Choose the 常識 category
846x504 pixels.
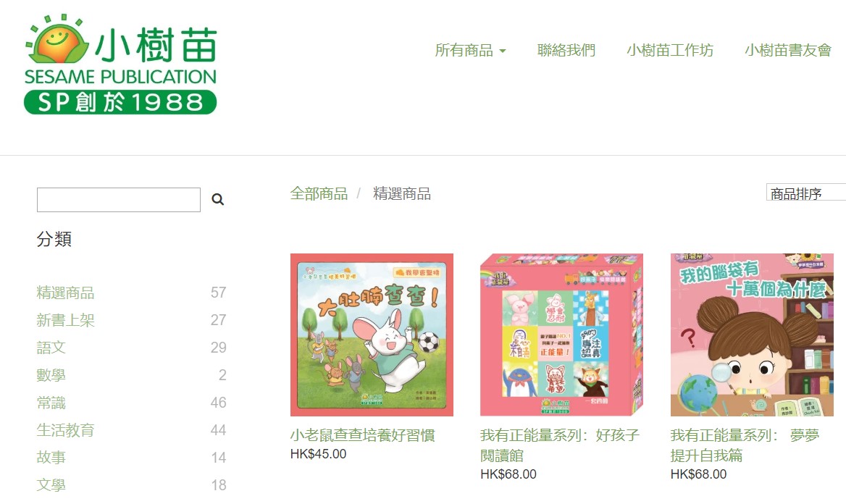tap(51, 403)
